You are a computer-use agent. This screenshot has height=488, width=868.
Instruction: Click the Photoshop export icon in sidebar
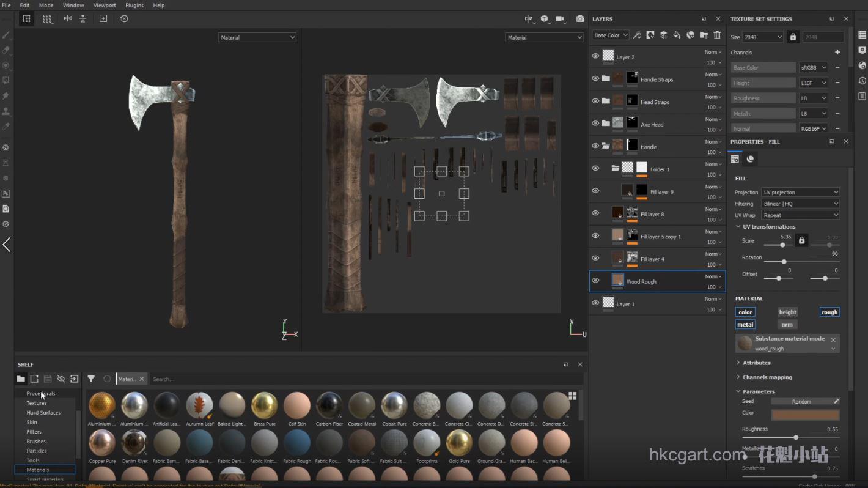(6, 194)
